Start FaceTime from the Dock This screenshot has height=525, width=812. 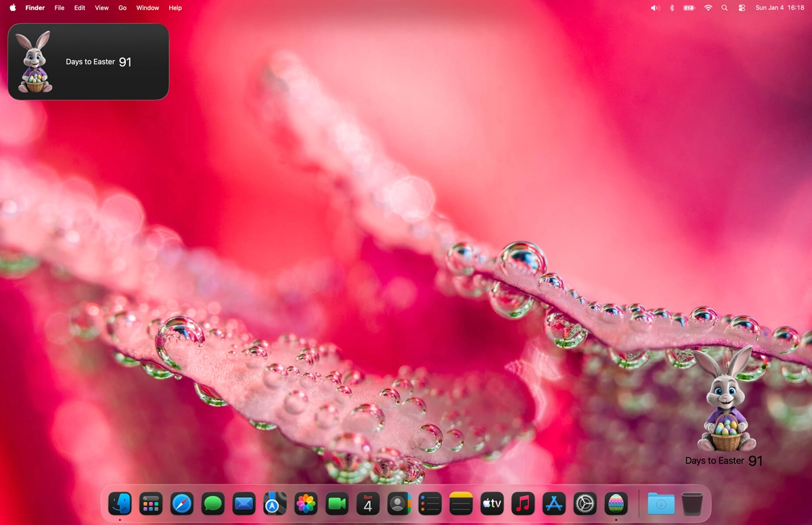[x=337, y=503]
